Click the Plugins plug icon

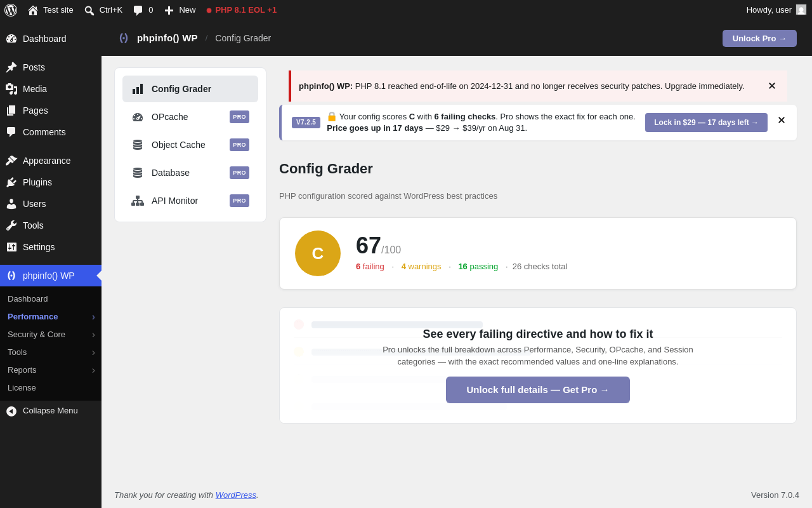(11, 182)
